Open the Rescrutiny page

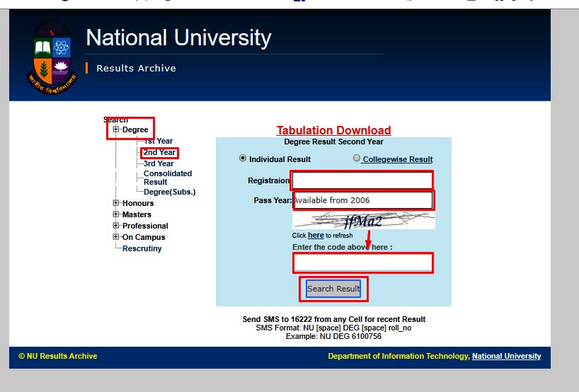coord(142,248)
